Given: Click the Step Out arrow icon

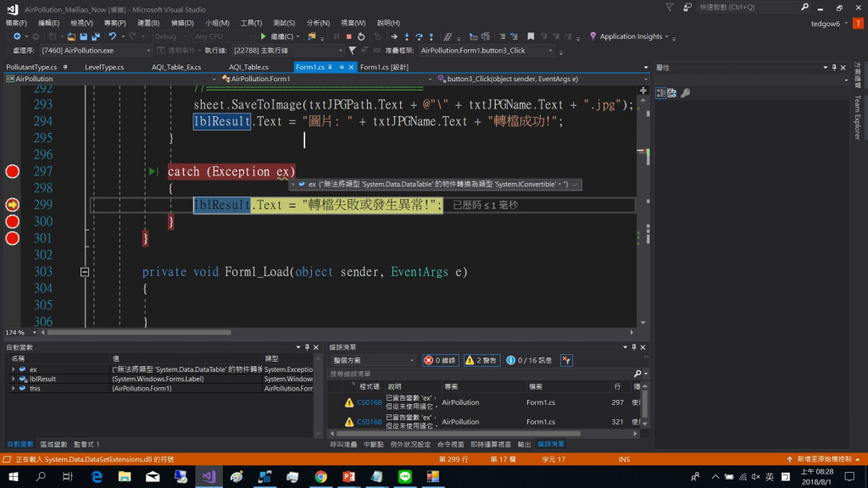Looking at the screenshot, I should click(x=431, y=36).
